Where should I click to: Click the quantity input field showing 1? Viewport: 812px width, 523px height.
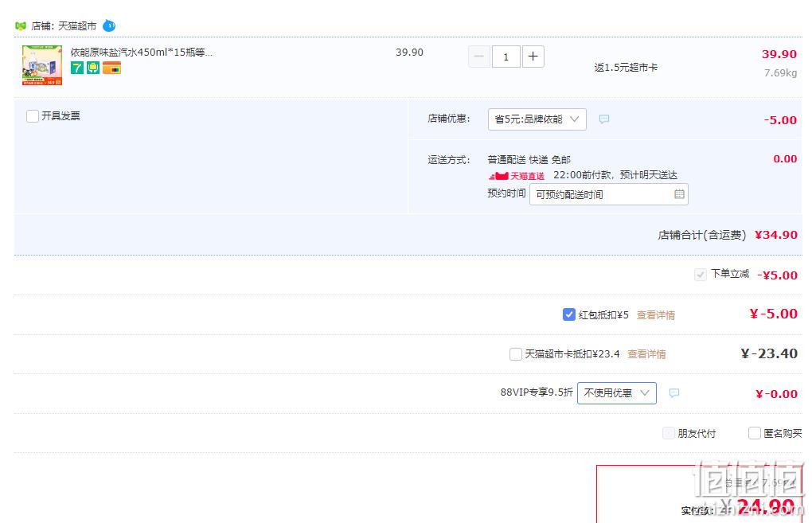tap(506, 57)
